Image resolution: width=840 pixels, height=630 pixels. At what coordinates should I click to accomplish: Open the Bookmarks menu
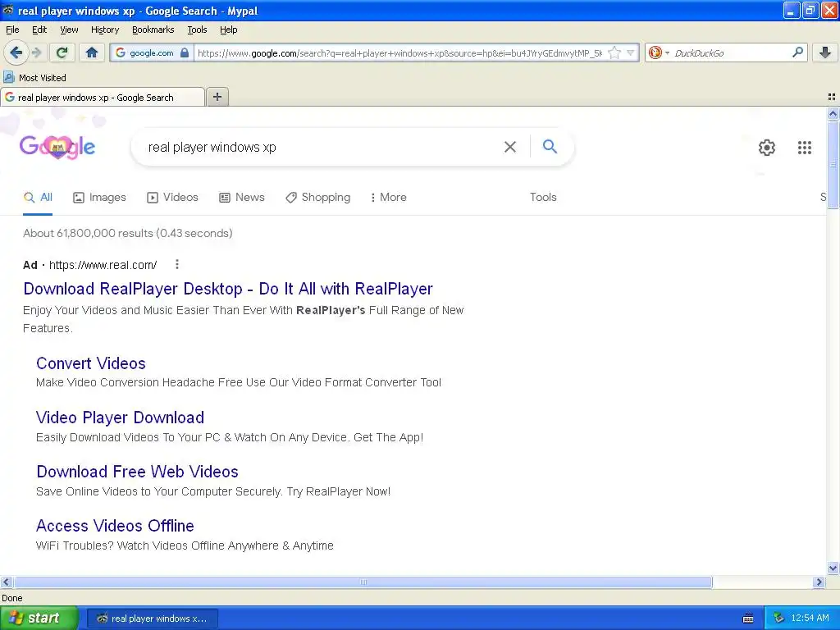(153, 30)
